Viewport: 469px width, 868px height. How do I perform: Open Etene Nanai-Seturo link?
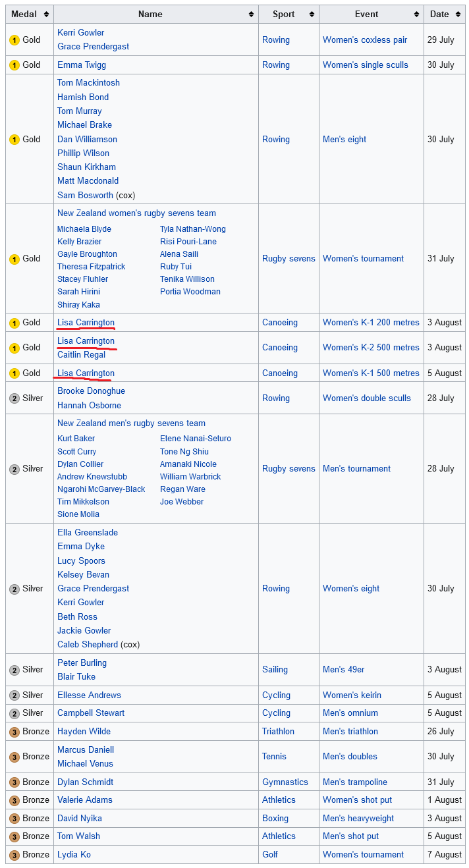(196, 438)
